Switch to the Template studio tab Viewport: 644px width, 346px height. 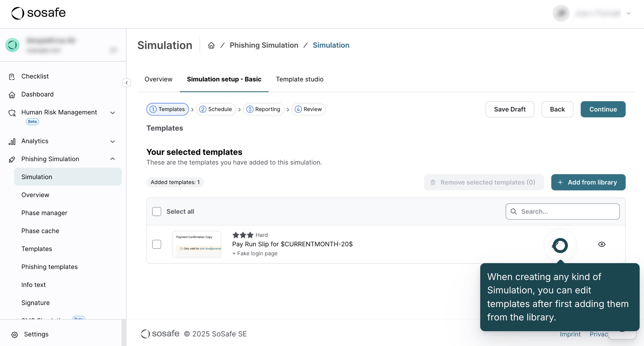pos(300,79)
